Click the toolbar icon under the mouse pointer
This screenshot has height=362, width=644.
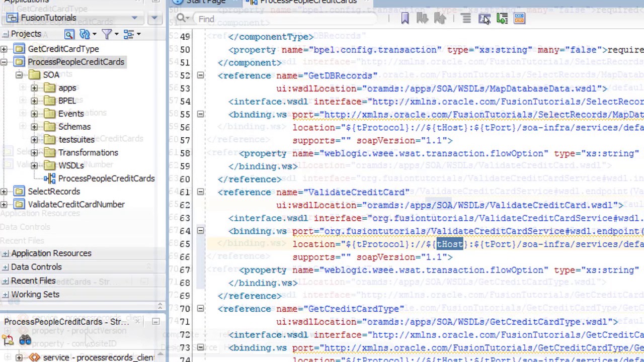[x=484, y=19]
